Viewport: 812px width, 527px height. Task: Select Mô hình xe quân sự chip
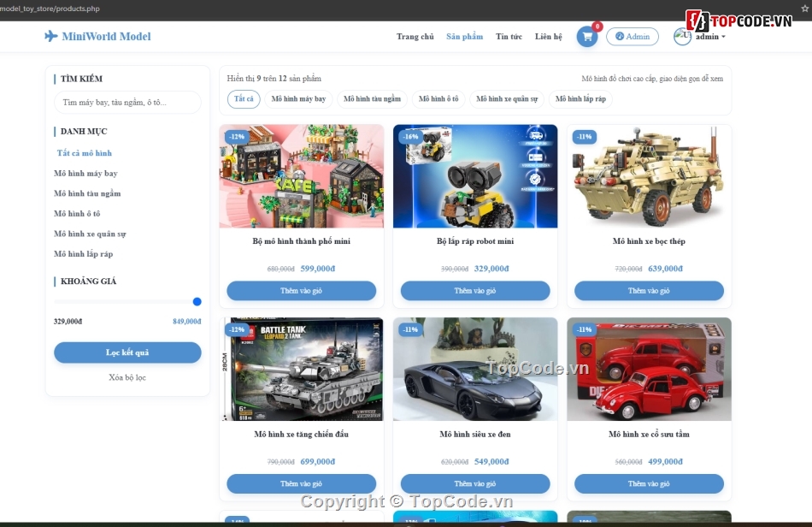pos(507,98)
